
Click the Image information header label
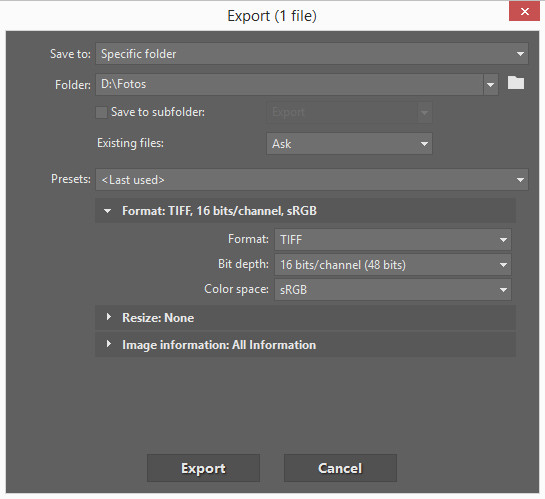[x=219, y=345]
